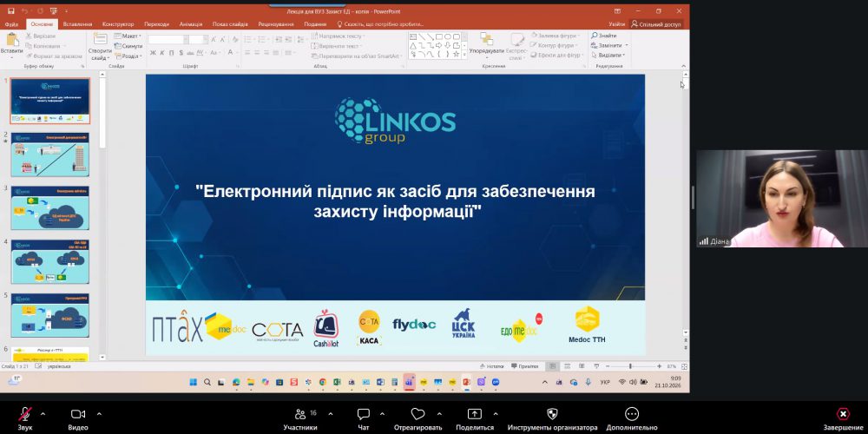Open the Участники participants panel
868x434 pixels.
(x=300, y=419)
